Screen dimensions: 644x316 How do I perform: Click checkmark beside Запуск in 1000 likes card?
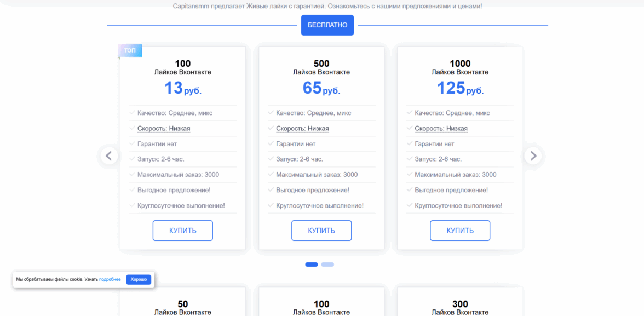pos(410,159)
